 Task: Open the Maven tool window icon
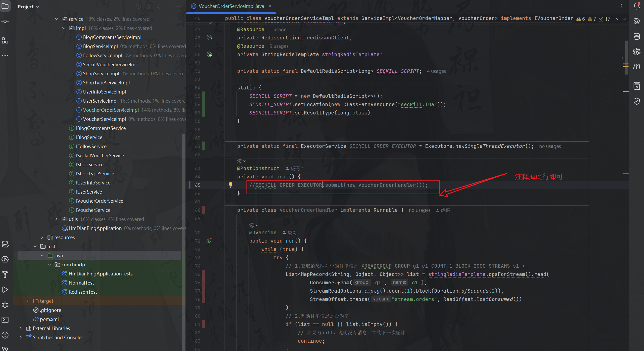tap(637, 67)
